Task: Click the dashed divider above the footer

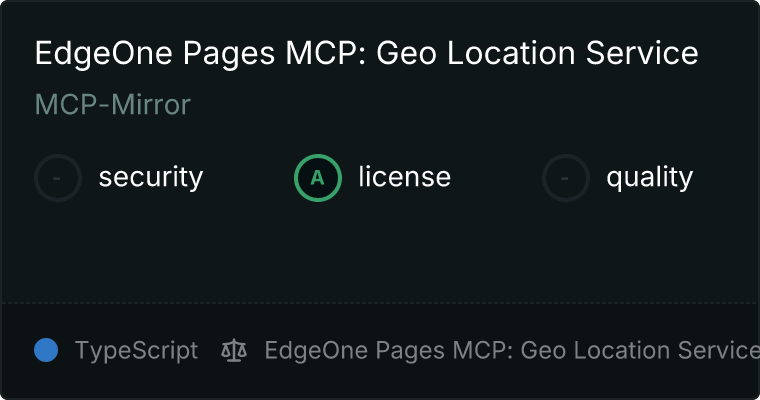Action: [380, 302]
